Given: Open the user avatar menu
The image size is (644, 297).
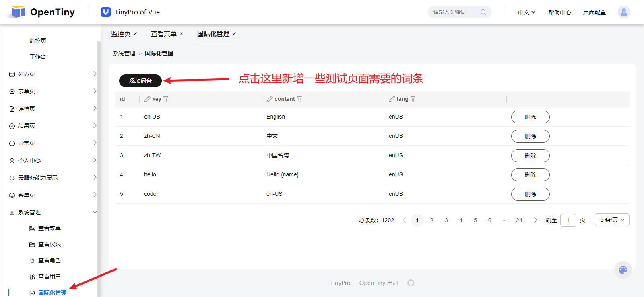Looking at the screenshot, I should click(x=624, y=12).
